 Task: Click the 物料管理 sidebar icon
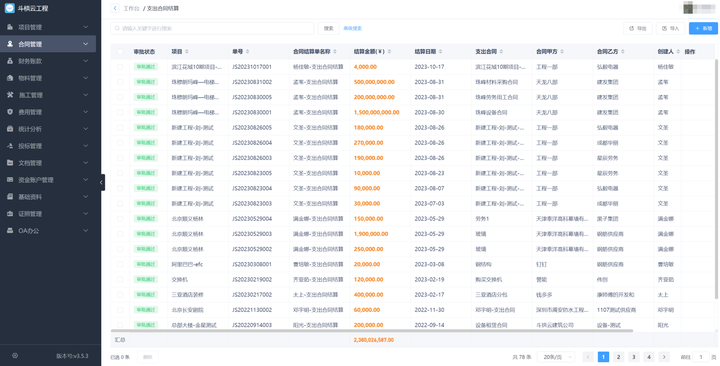10,78
